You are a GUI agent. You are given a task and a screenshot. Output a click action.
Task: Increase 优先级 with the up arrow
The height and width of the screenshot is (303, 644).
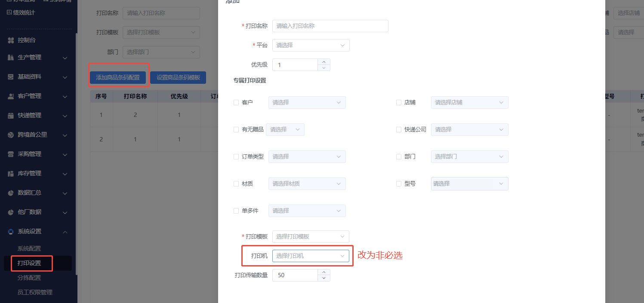[x=324, y=61]
